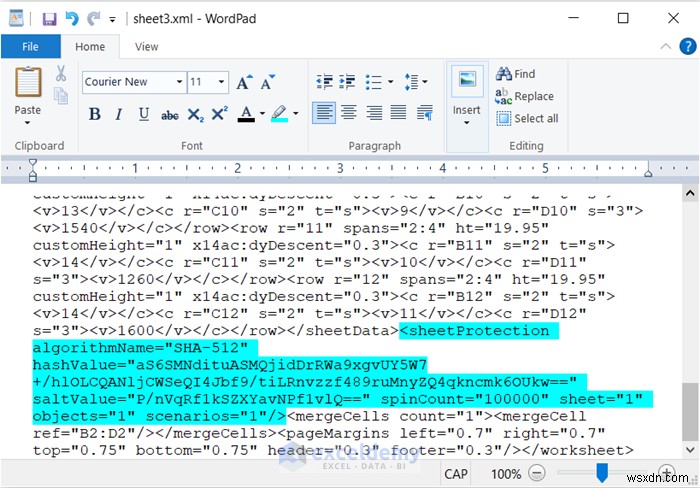Click the Save icon in quick access toolbar
Screen dimensions: 700x488
[49, 19]
